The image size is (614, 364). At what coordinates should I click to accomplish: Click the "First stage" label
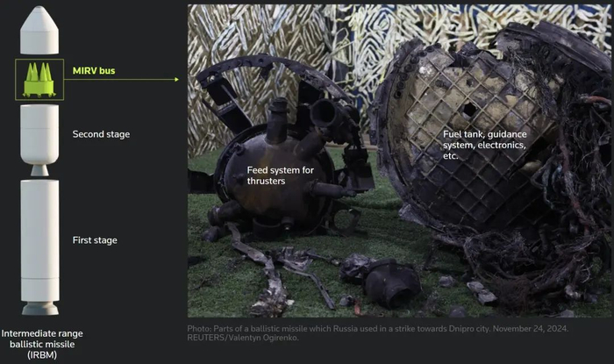[x=95, y=240]
